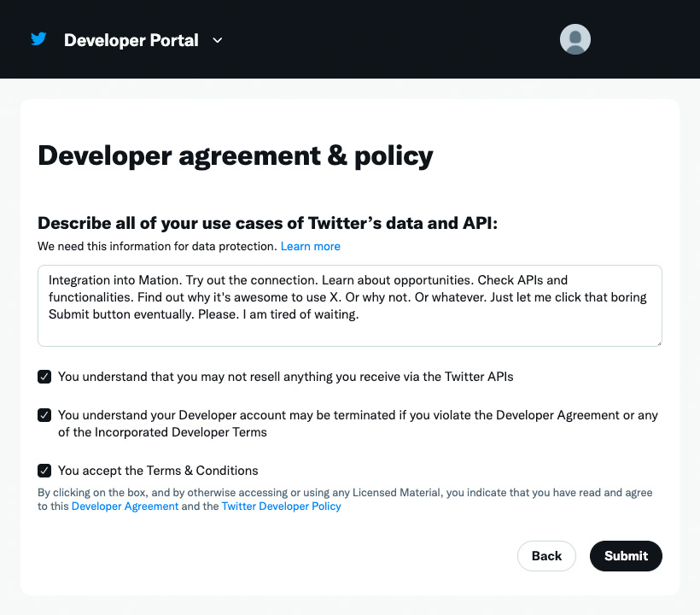Screen dimensions: 700x615
Task: Uncheck the may not resell checkbox
Action: tap(44, 377)
